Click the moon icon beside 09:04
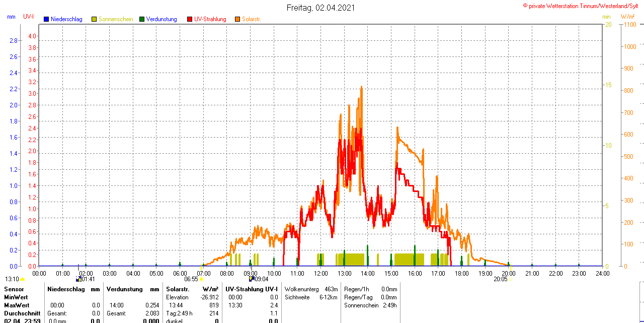This screenshot has height=323, width=644. tap(251, 279)
